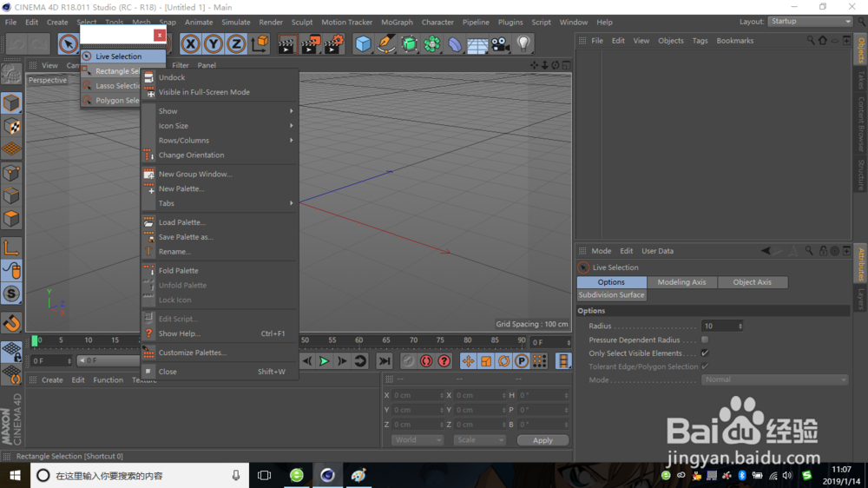Click the coordinate system cube icon
868x488 pixels.
point(260,43)
